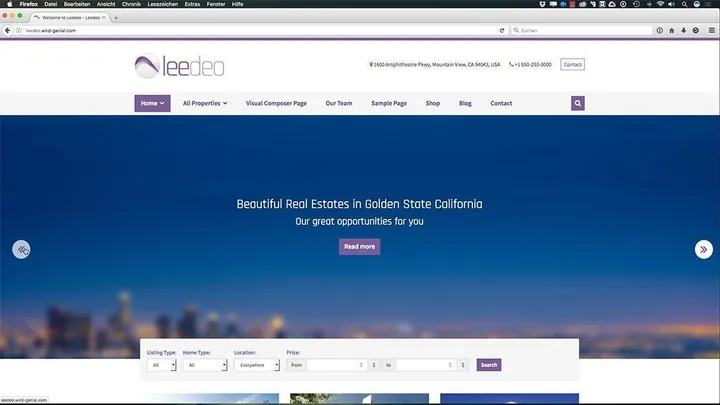Click the site info icon in address bar

point(19,30)
